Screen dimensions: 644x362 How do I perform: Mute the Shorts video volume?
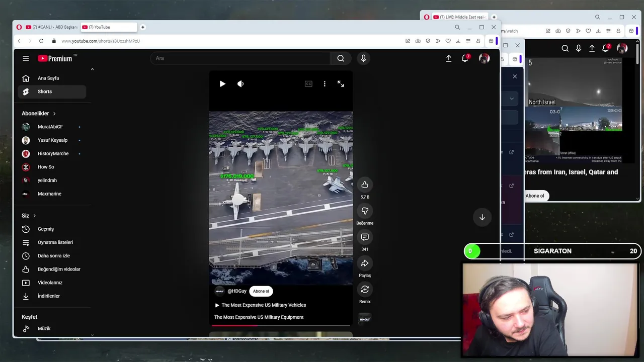240,84
